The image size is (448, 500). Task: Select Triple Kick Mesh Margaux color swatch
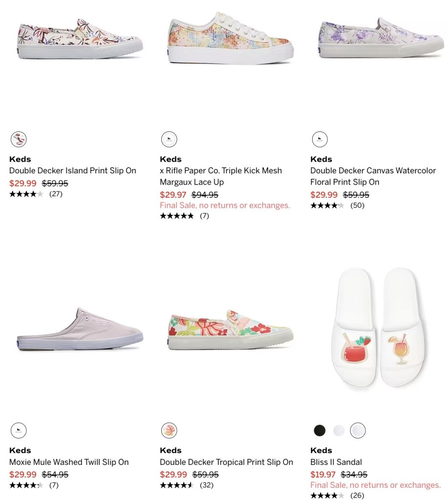pos(169,140)
